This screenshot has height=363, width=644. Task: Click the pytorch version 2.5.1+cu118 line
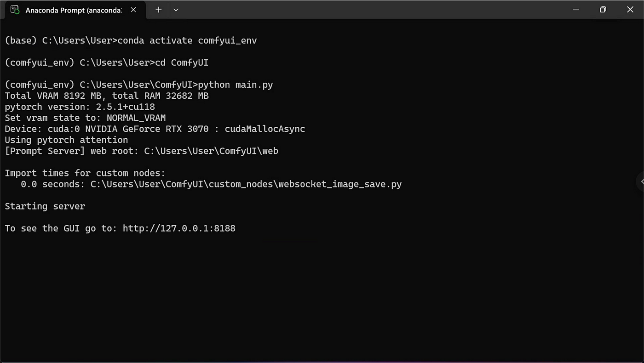80,107
